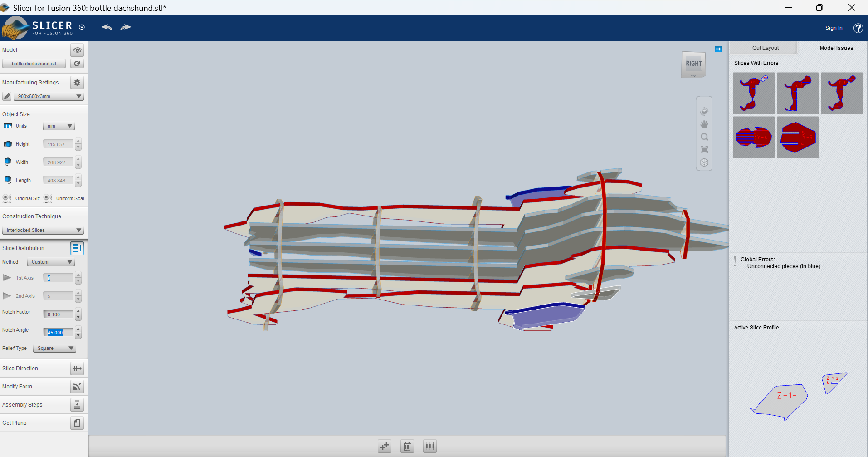Click the Slice Direction label
868x457 pixels.
20,369
